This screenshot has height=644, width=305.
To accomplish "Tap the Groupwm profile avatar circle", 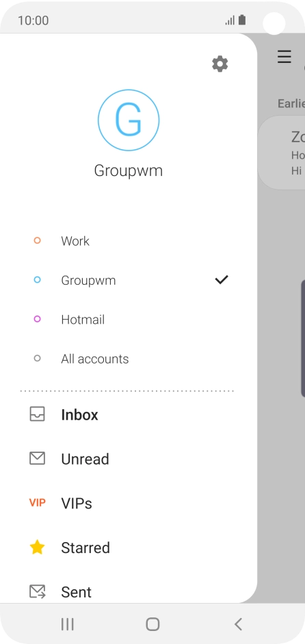I will coord(129,120).
